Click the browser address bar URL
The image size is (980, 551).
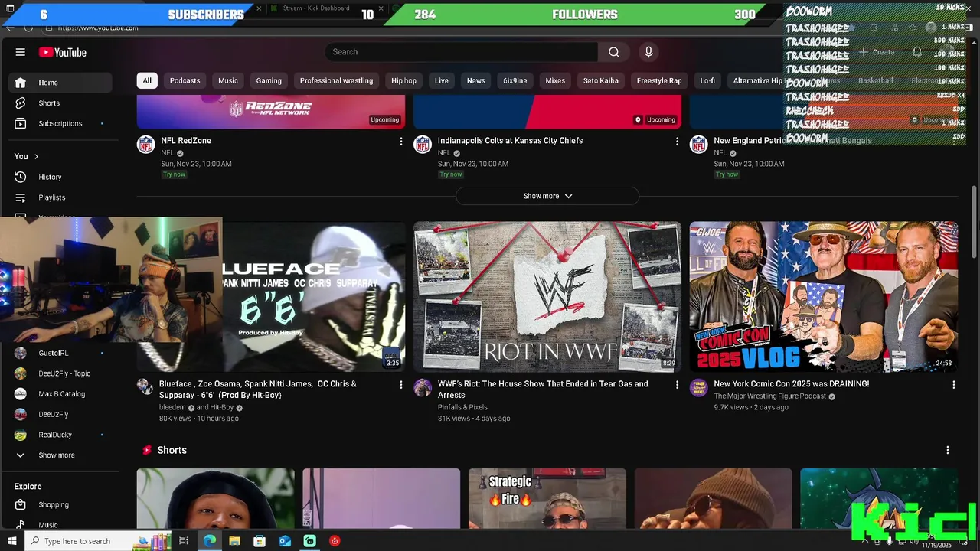coord(98,28)
